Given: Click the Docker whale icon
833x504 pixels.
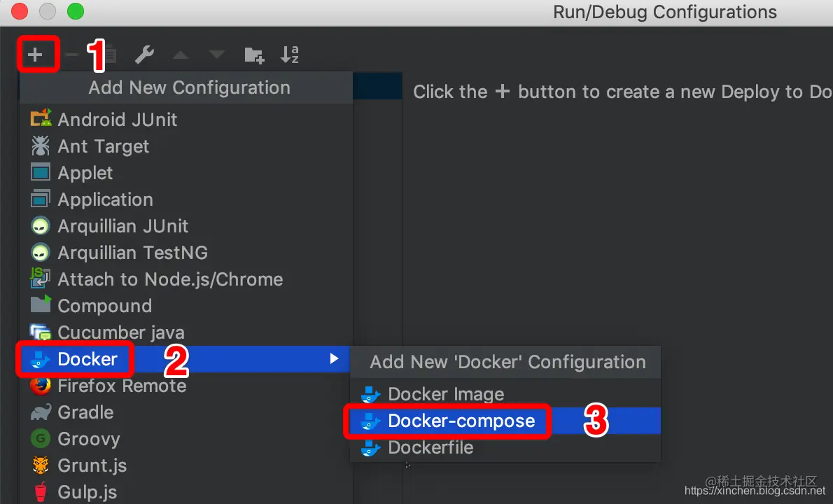Looking at the screenshot, I should 41,359.
